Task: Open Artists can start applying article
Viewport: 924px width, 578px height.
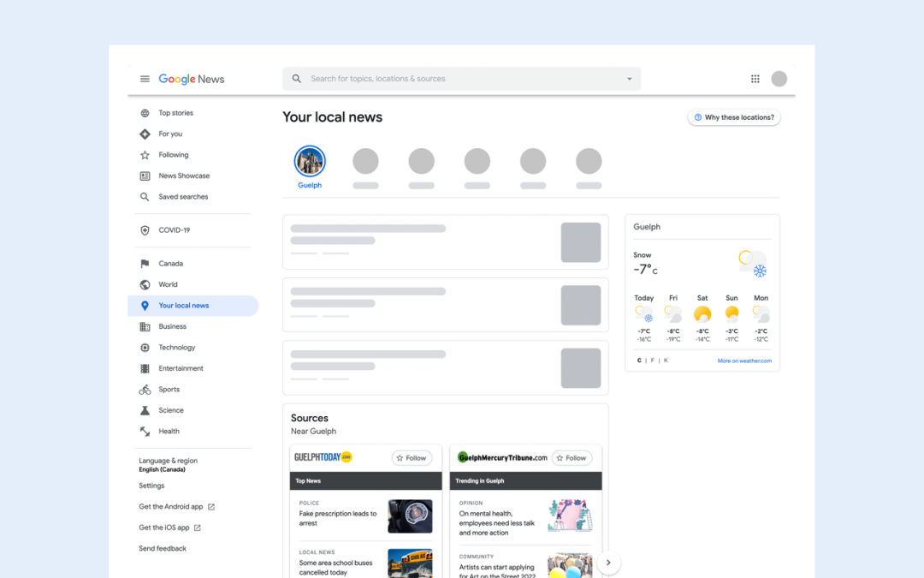Action: tap(497, 571)
